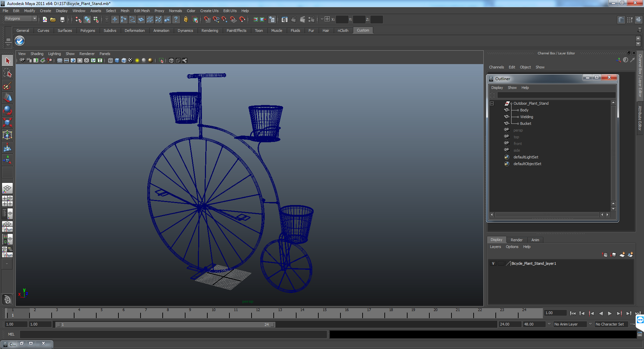Create a new scene file
The image size is (644, 349).
[x=45, y=19]
